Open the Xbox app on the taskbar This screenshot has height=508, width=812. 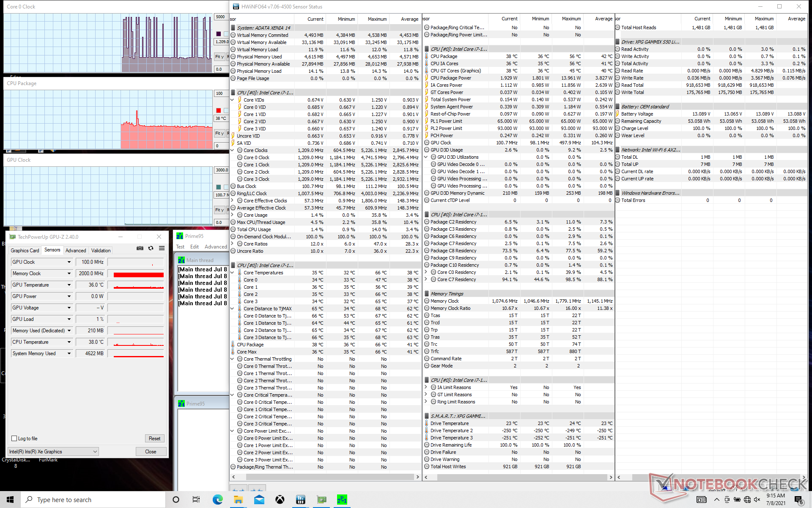click(280, 500)
